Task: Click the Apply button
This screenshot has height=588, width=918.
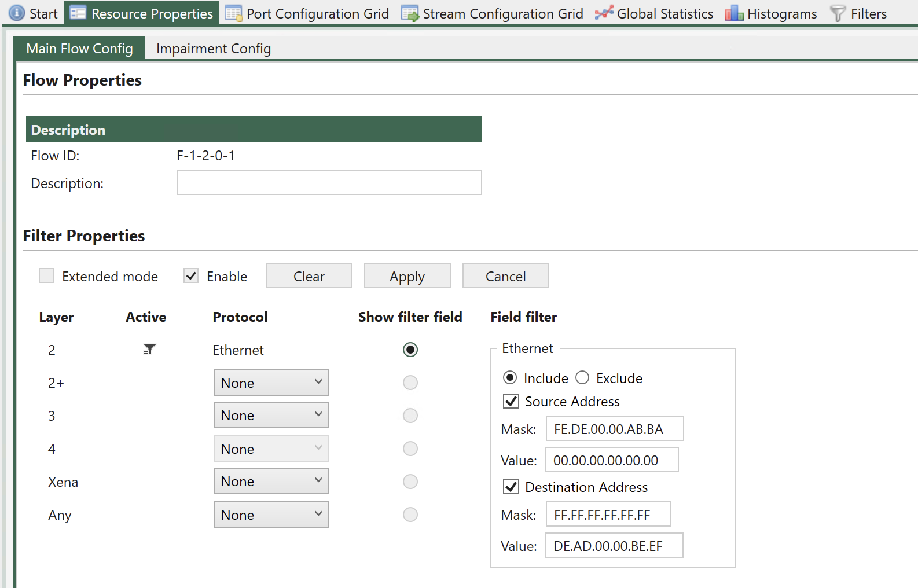Action: tap(407, 276)
